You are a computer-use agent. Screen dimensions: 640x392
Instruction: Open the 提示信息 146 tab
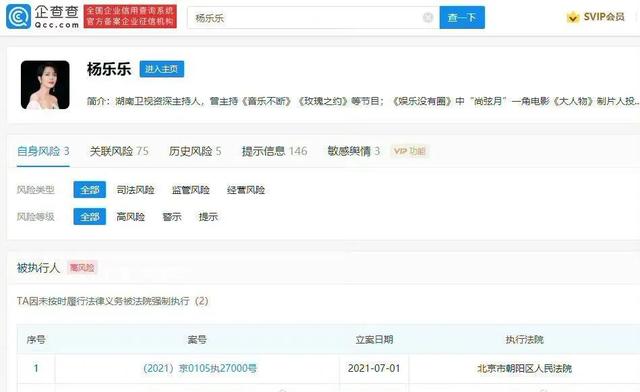pos(274,151)
